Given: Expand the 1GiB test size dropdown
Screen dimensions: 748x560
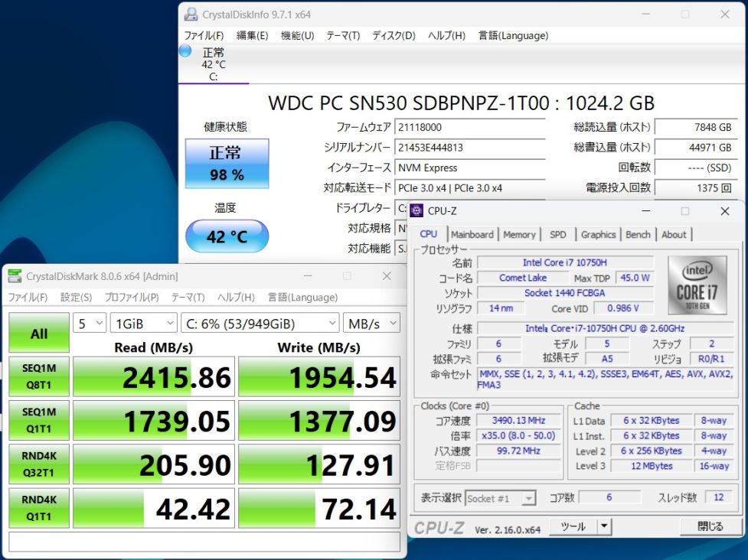Looking at the screenshot, I should pos(143,324).
